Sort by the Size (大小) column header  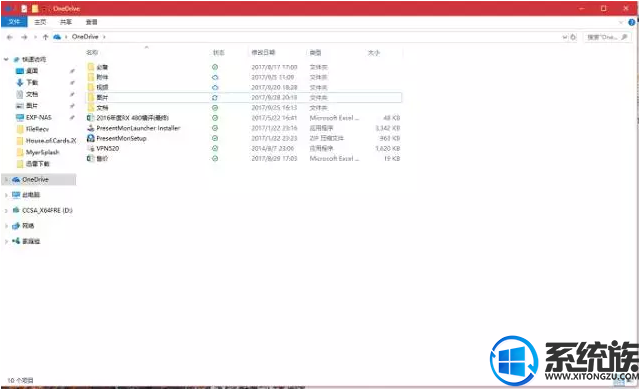pyautogui.click(x=374, y=52)
